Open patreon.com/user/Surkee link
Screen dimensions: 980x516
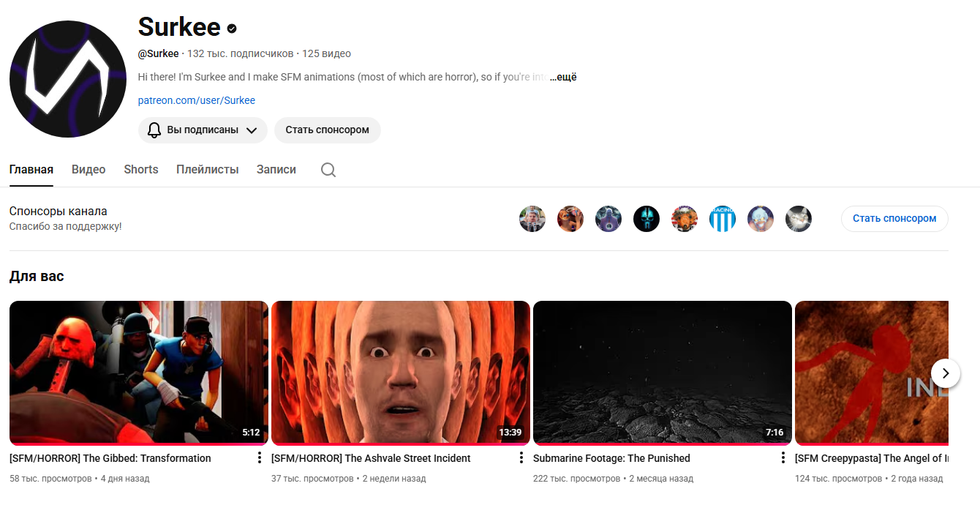click(x=197, y=101)
